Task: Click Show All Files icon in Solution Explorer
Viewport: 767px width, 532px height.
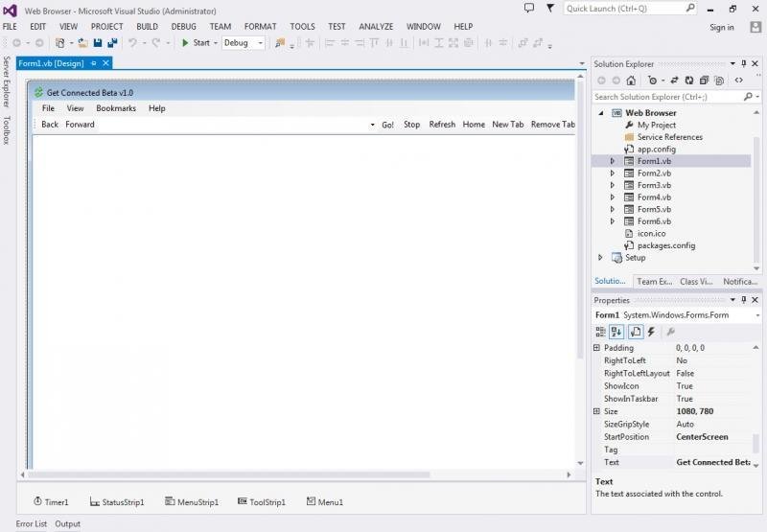Action: 719,81
